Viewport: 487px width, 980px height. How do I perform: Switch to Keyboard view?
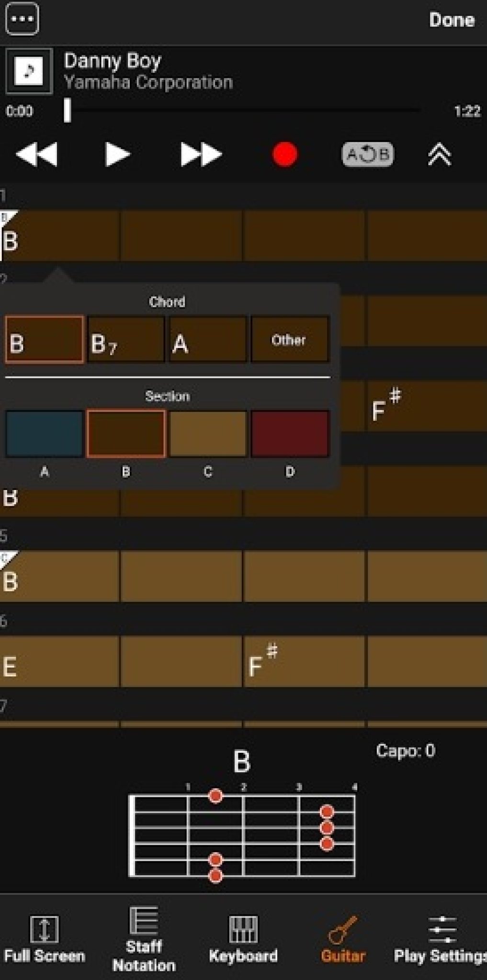click(243, 939)
